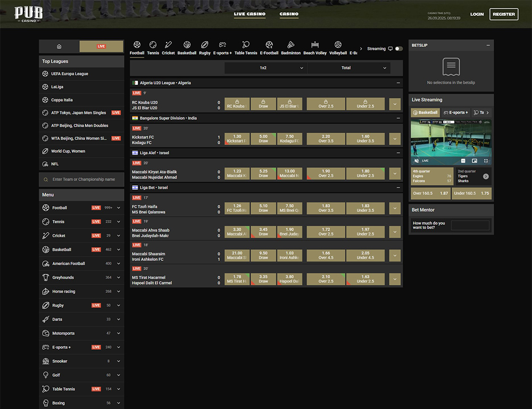532x409 pixels.
Task: Go to the home icon tab
Action: coord(59,46)
